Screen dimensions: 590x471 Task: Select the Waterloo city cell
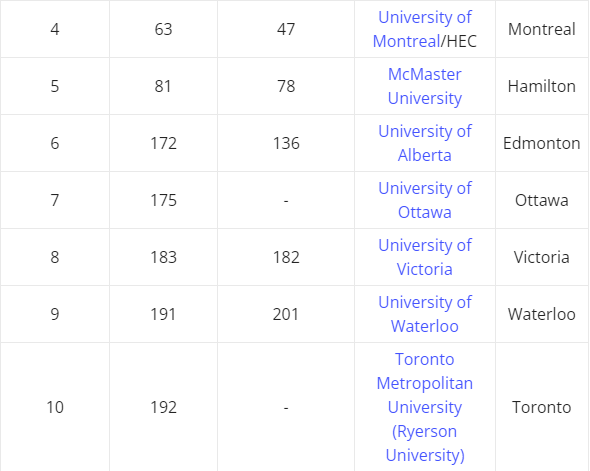point(542,314)
